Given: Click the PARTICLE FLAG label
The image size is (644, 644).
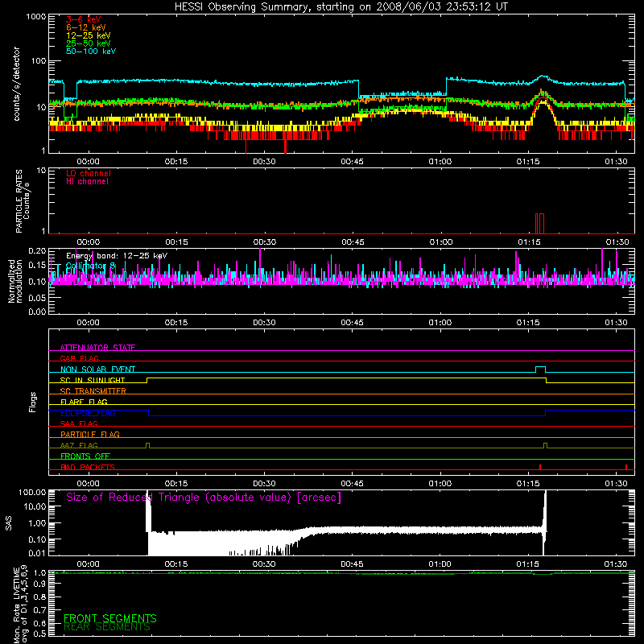Looking at the screenshot, I should tap(90, 434).
